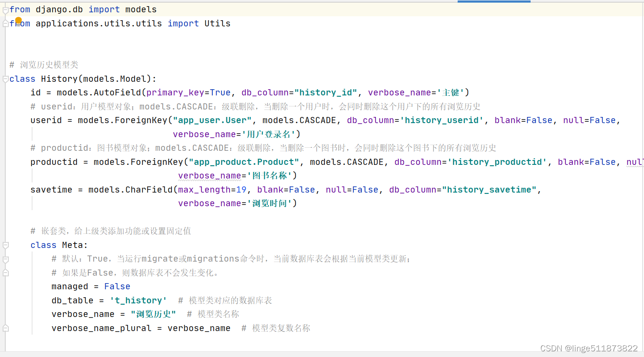Collapse the class History fold marker

tap(5, 79)
